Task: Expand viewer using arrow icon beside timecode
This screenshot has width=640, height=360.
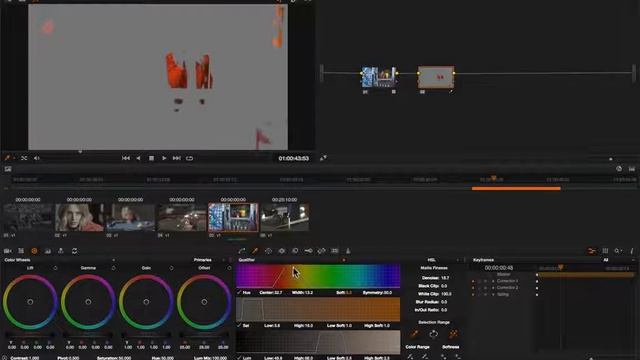Action: [x=323, y=158]
